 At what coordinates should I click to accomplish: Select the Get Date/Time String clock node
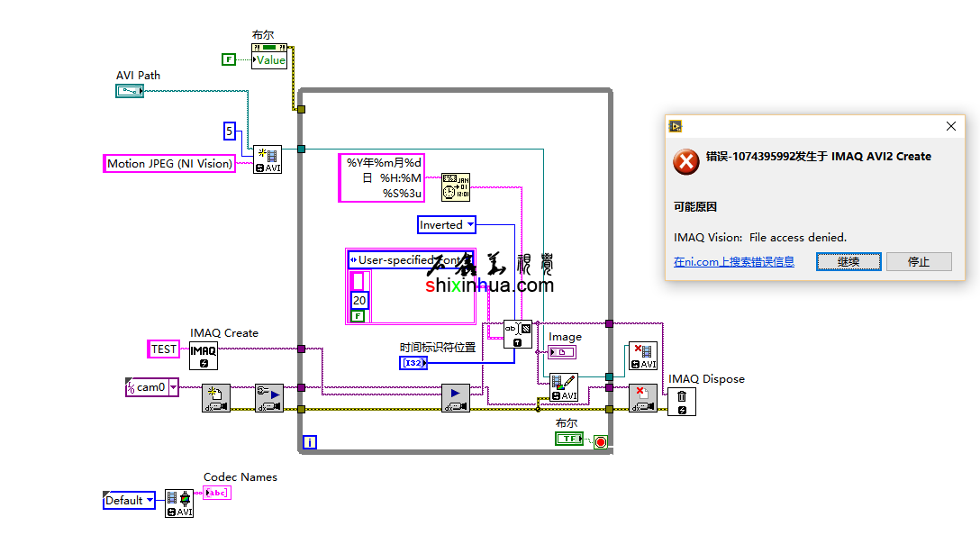(x=456, y=186)
